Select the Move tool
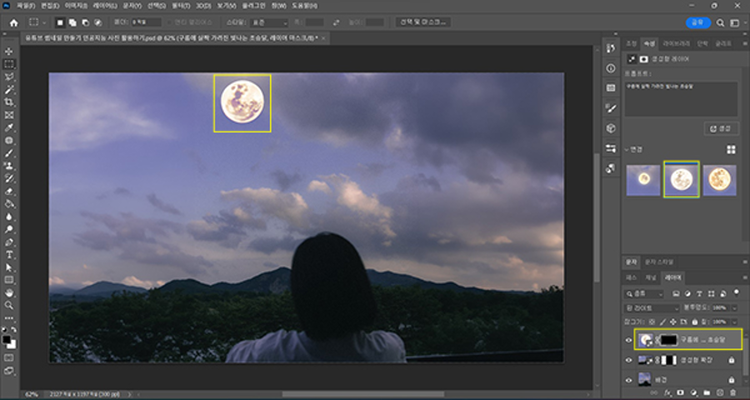Viewport: 750px width, 400px height. [x=9, y=51]
